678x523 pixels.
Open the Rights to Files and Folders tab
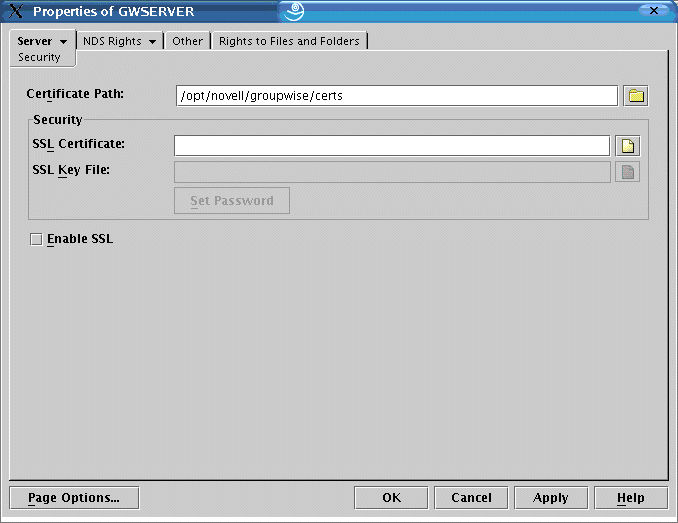pos(290,41)
